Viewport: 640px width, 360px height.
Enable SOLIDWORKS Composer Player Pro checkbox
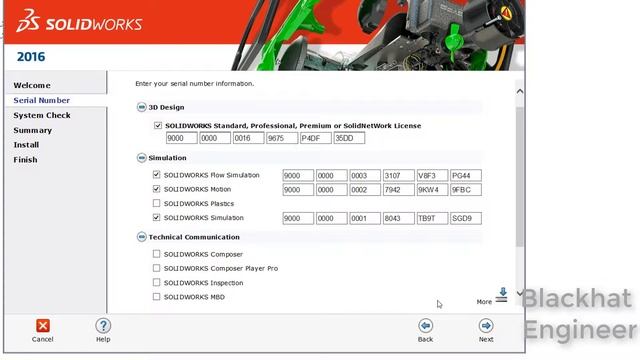tap(156, 268)
